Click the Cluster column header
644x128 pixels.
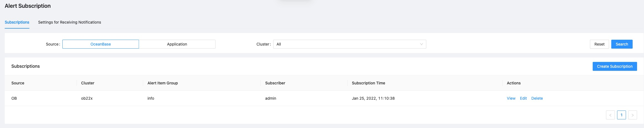(x=88, y=83)
